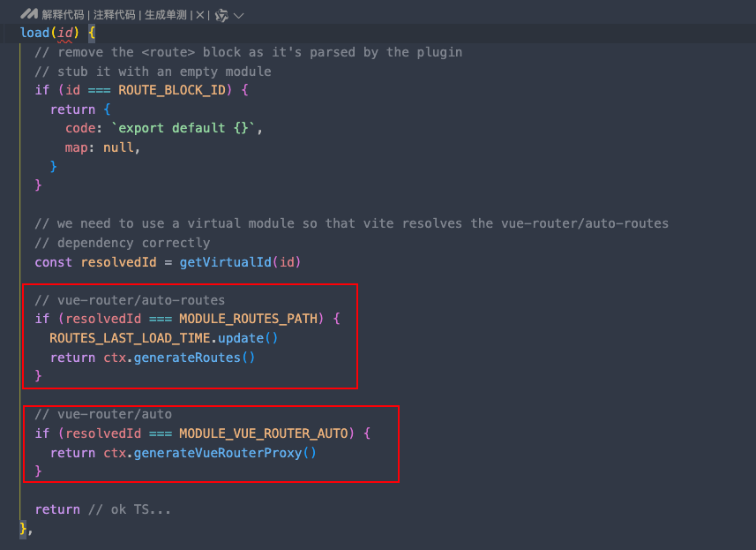
Task: Click the '// ok TS...' comment
Action: (x=129, y=509)
